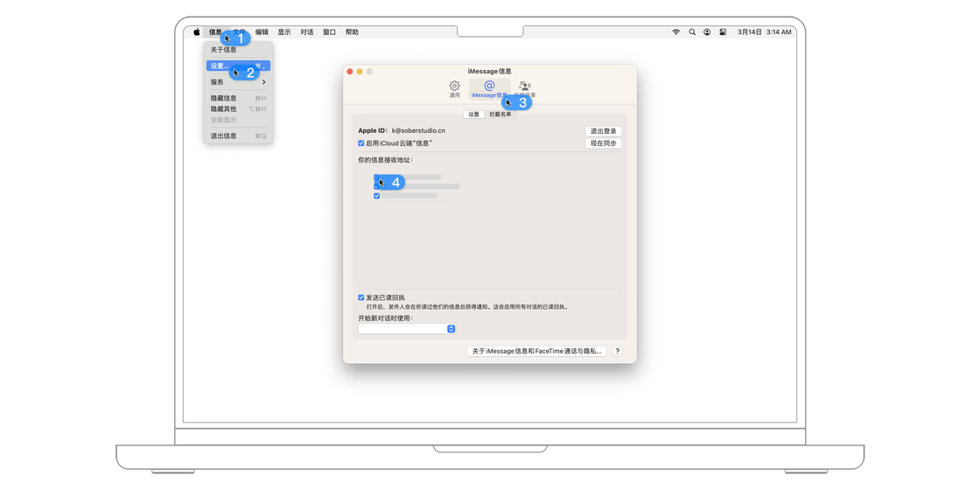Toggle the last receiving address checkbox

[377, 196]
